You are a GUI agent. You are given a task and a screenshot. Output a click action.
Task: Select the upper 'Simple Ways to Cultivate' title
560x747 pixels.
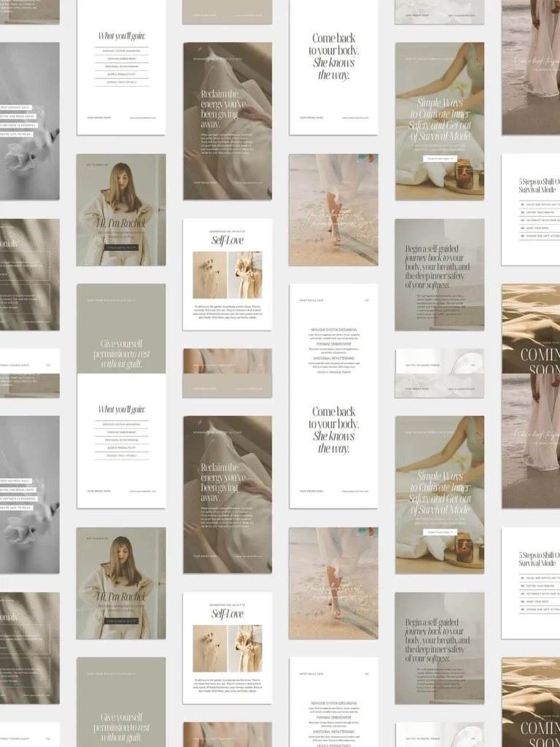(x=440, y=119)
